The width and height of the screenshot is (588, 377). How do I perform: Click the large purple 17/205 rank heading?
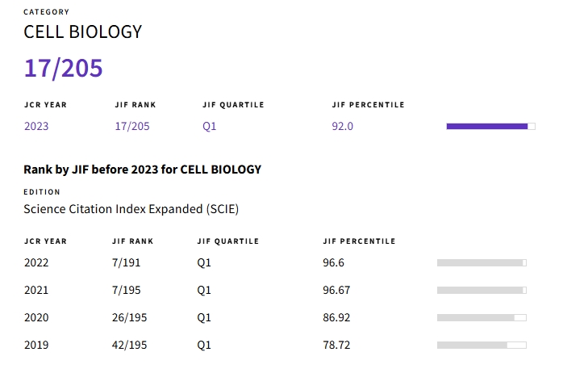(64, 68)
